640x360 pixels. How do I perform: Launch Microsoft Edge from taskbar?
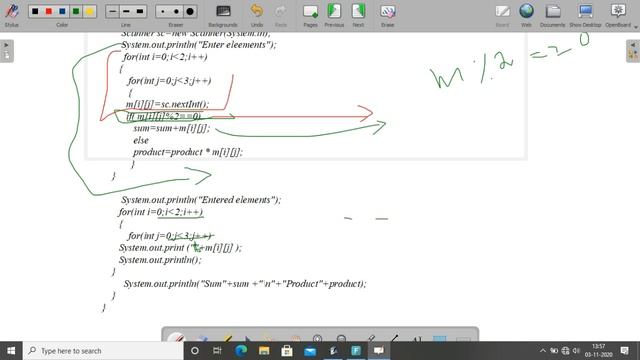click(x=241, y=351)
